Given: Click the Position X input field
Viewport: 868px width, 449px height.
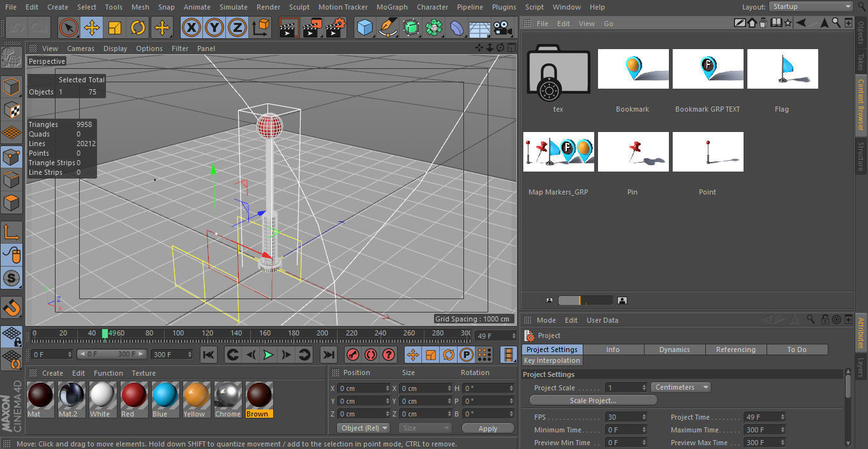Looking at the screenshot, I should coord(364,388).
